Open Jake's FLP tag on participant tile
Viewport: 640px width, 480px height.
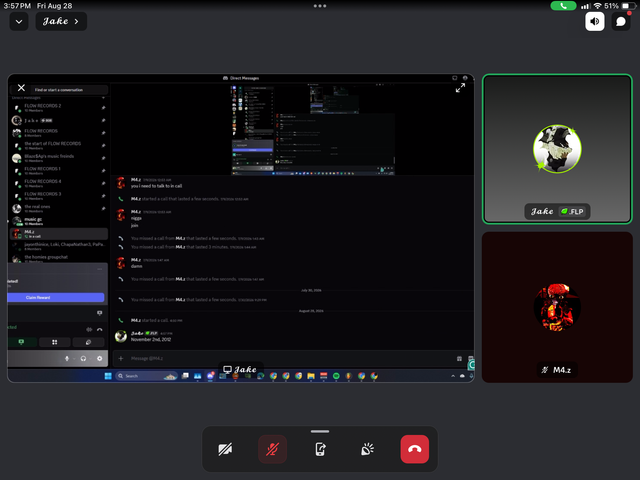(x=573, y=211)
